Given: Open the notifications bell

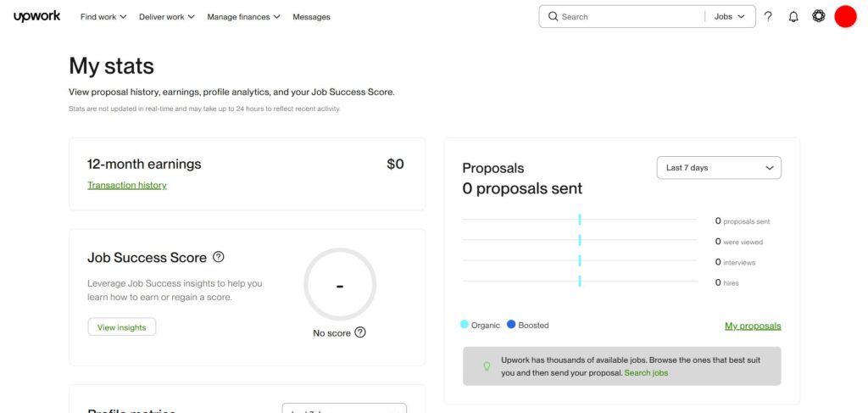Looking at the screenshot, I should tap(793, 16).
